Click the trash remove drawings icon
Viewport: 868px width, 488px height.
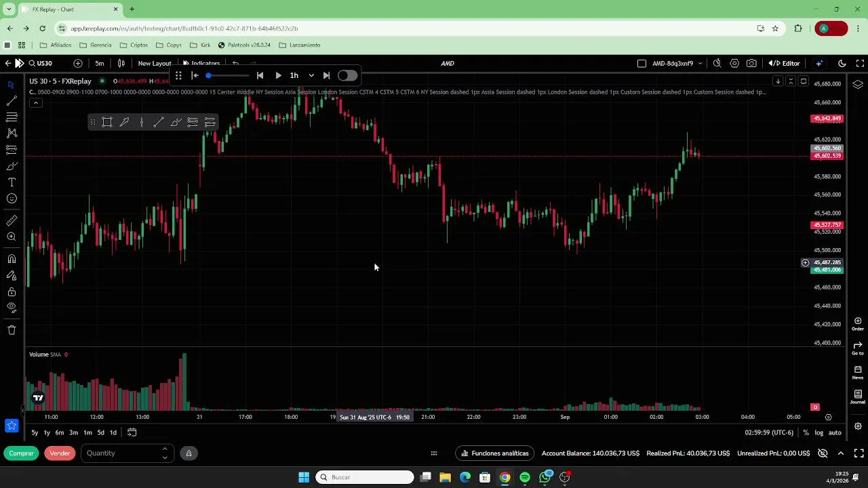[12, 330]
